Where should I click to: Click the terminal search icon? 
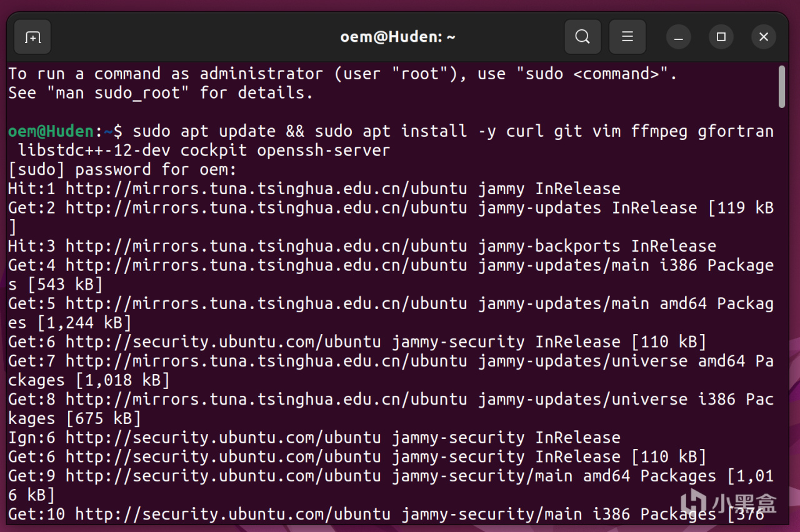point(582,37)
